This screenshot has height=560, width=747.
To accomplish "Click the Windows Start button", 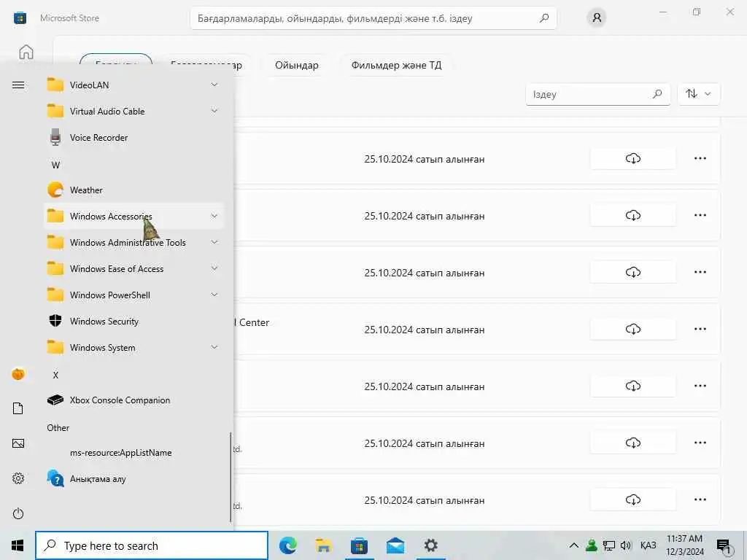I will pos(18,545).
